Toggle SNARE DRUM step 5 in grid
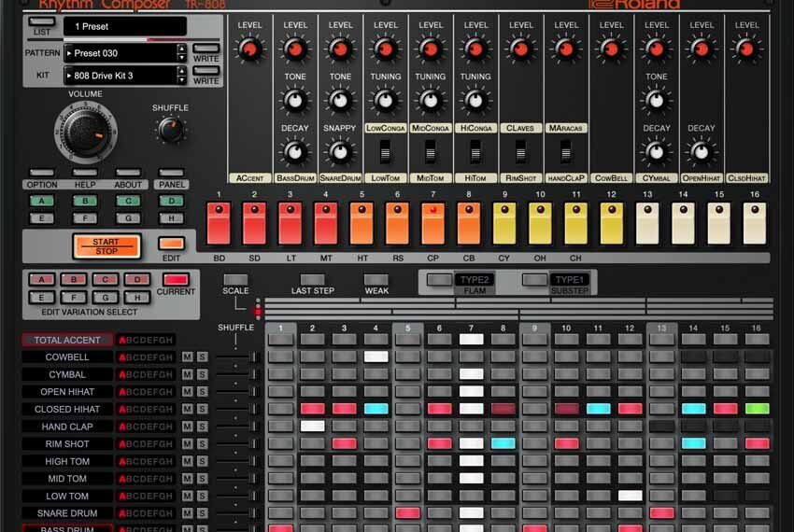Image resolution: width=794 pixels, height=532 pixels. [x=407, y=513]
